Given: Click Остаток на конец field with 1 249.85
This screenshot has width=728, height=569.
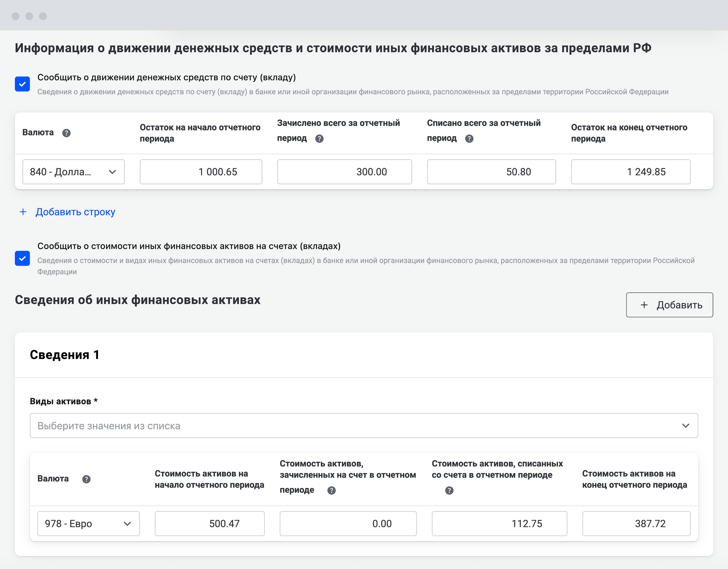Looking at the screenshot, I should click(x=630, y=172).
